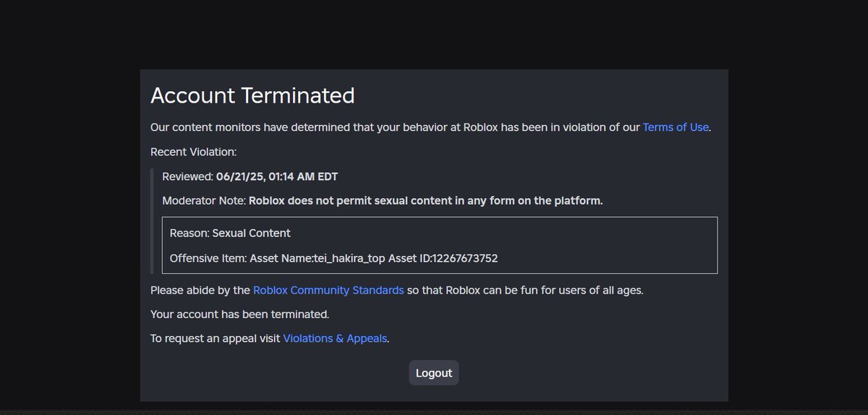Click the Recent Violation label
This screenshot has height=415, width=868.
pos(194,152)
